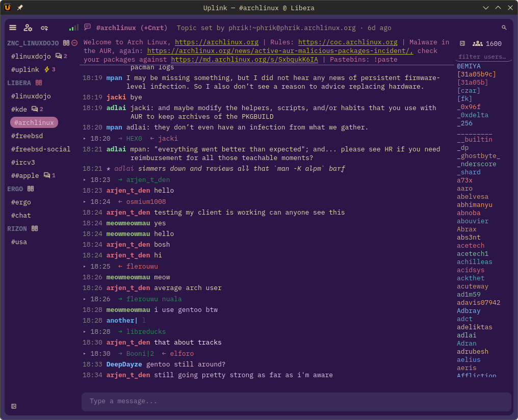Switch to the #freebsd channel
The width and height of the screenshot is (518, 420).
pos(27,136)
